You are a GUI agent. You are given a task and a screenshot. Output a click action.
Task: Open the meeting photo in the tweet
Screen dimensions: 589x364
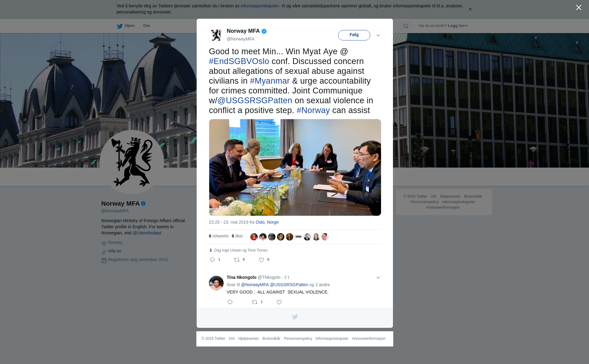[x=295, y=167]
